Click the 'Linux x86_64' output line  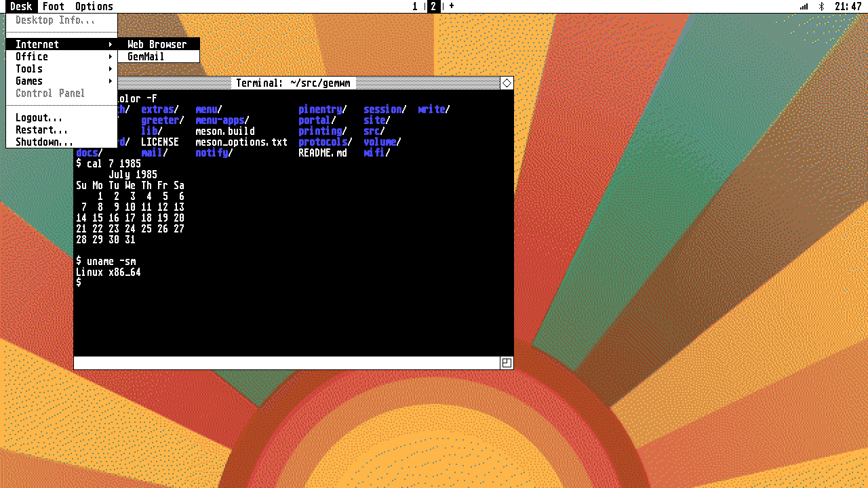(108, 272)
